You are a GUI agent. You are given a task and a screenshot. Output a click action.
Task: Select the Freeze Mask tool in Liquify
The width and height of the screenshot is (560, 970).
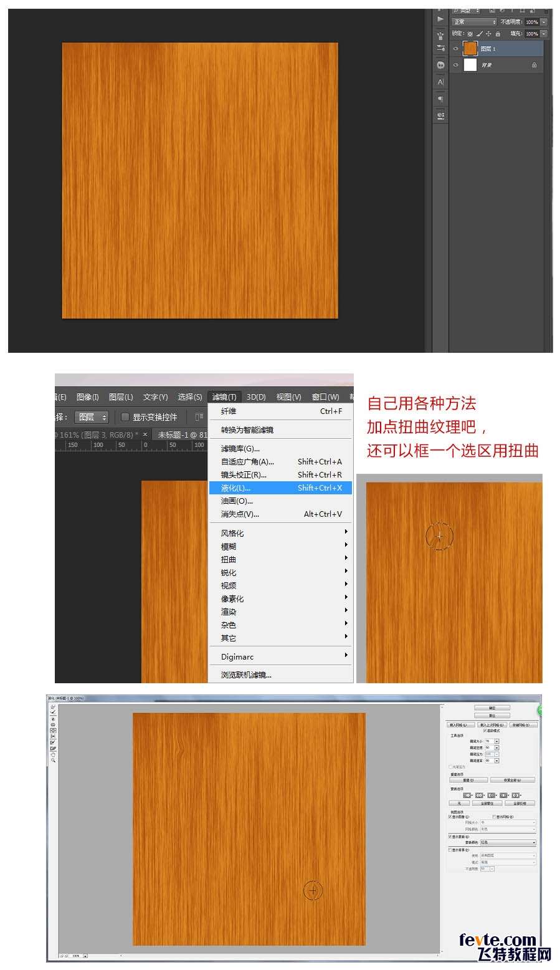53,742
